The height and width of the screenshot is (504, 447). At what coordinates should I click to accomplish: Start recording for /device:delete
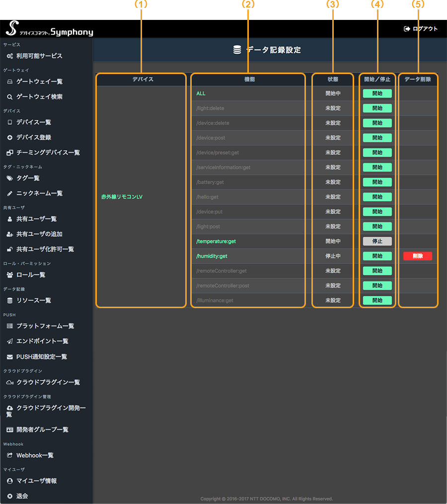377,123
